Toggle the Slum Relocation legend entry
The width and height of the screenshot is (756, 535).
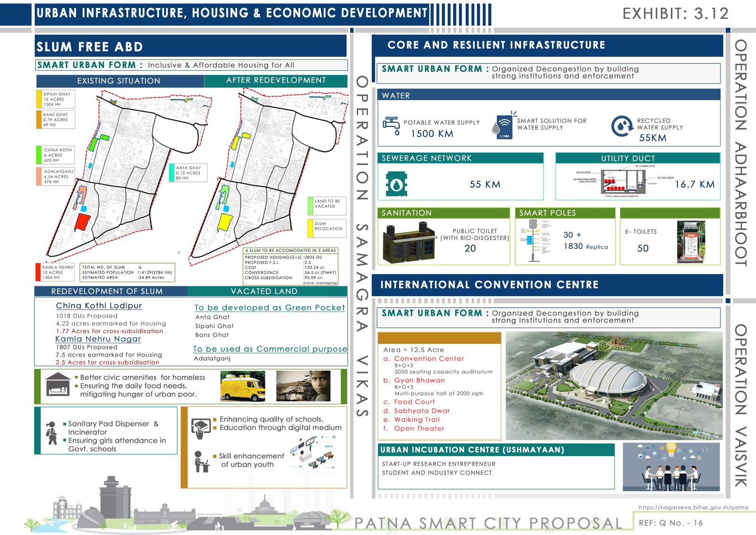click(x=326, y=227)
